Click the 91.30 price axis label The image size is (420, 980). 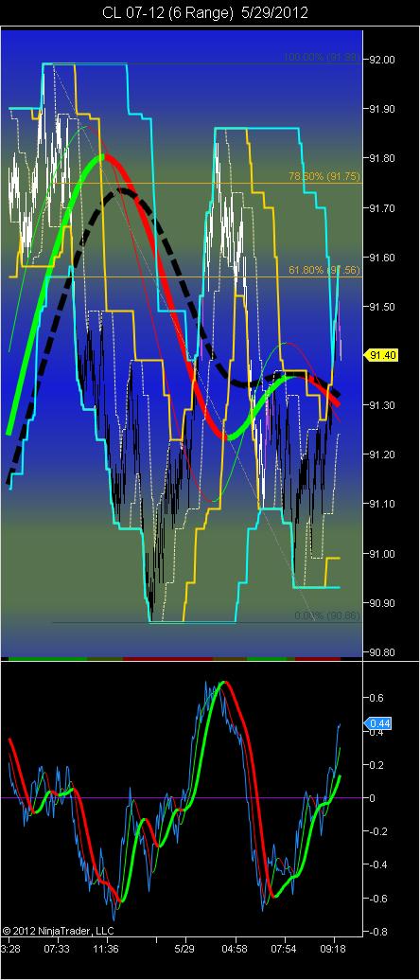click(381, 405)
